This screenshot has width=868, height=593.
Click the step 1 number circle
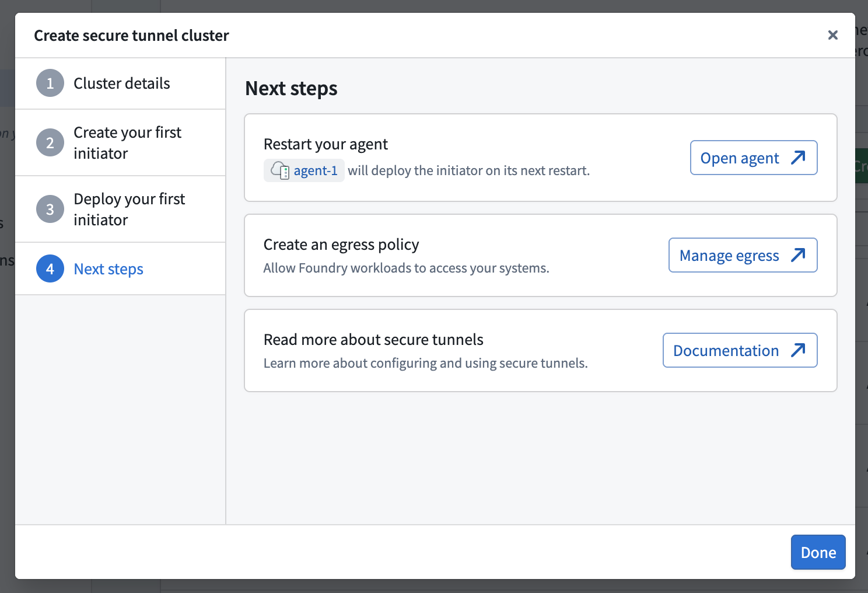[50, 83]
